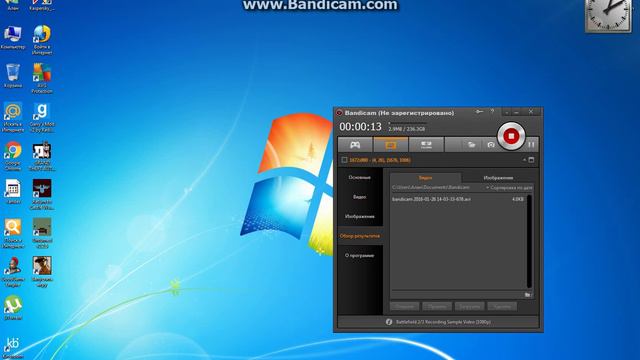Image resolution: width=640 pixels, height=360 pixels.
Task: Click the 00:00:13 recording timer
Action: pos(360,127)
